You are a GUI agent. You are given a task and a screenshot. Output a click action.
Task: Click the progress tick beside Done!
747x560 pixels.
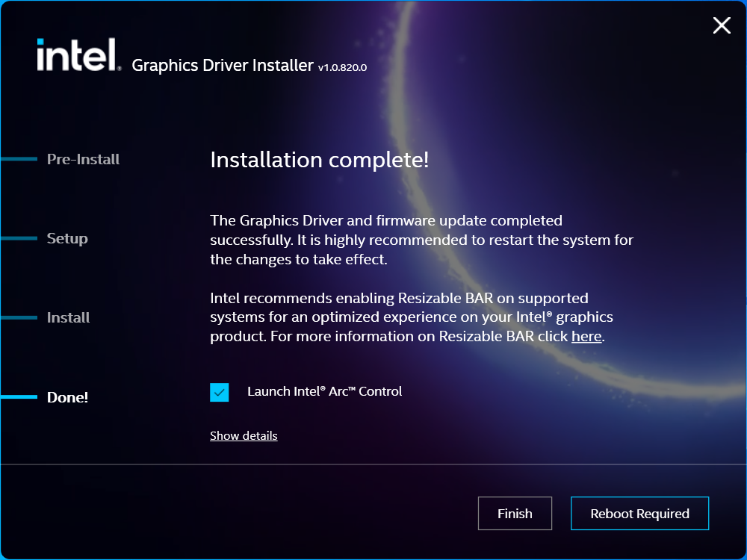click(19, 397)
